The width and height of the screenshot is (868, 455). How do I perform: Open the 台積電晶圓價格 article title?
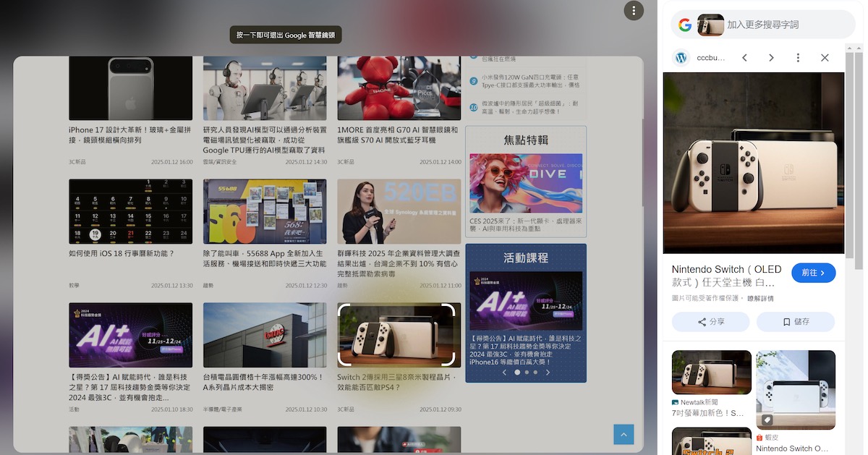coord(265,383)
